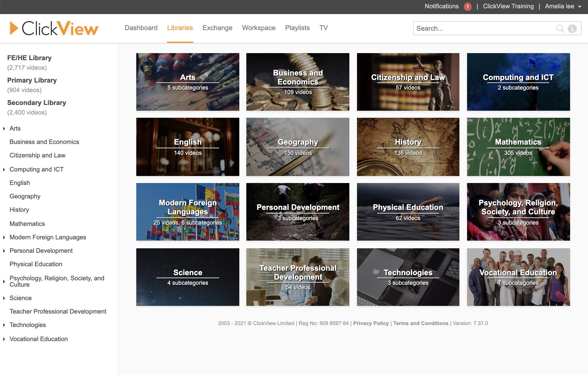Screen dimensions: 588x375
Task: Open the Amelia lee account dropdown arrow
Action: point(580,6)
